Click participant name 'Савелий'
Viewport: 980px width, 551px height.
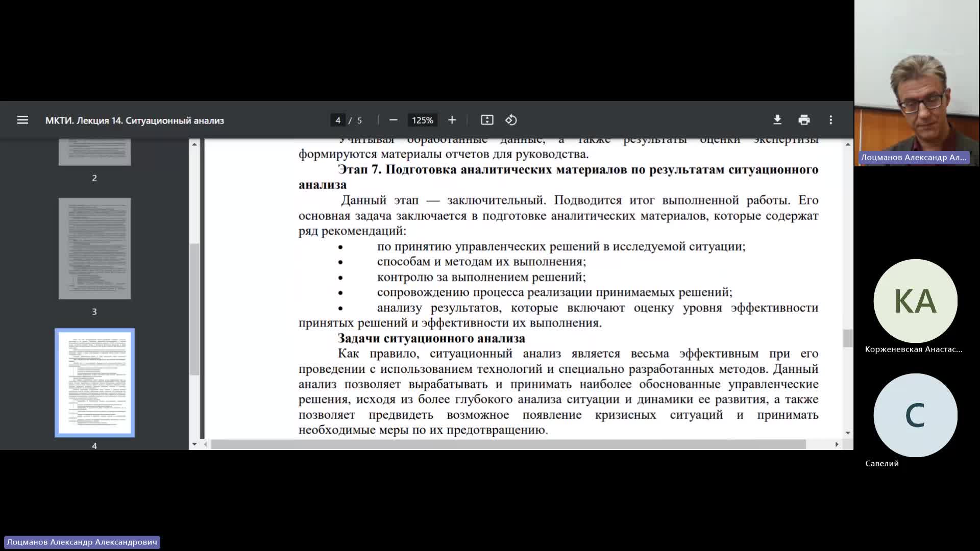point(882,463)
